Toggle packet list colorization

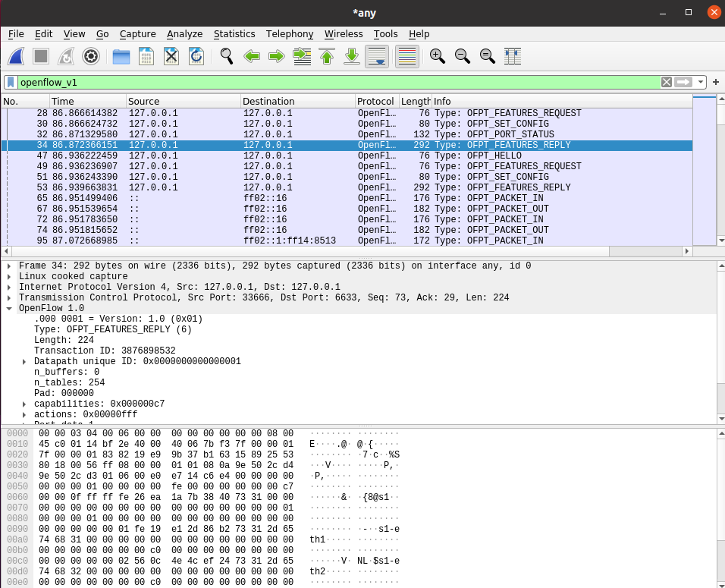(x=407, y=56)
